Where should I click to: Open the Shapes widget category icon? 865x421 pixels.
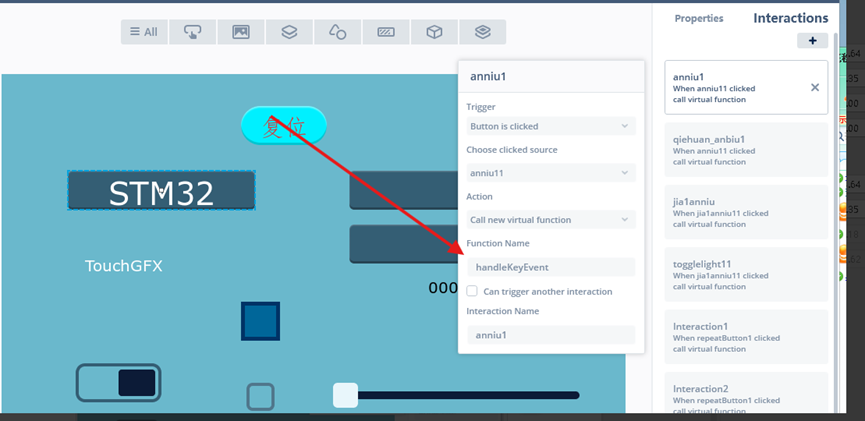coord(338,32)
